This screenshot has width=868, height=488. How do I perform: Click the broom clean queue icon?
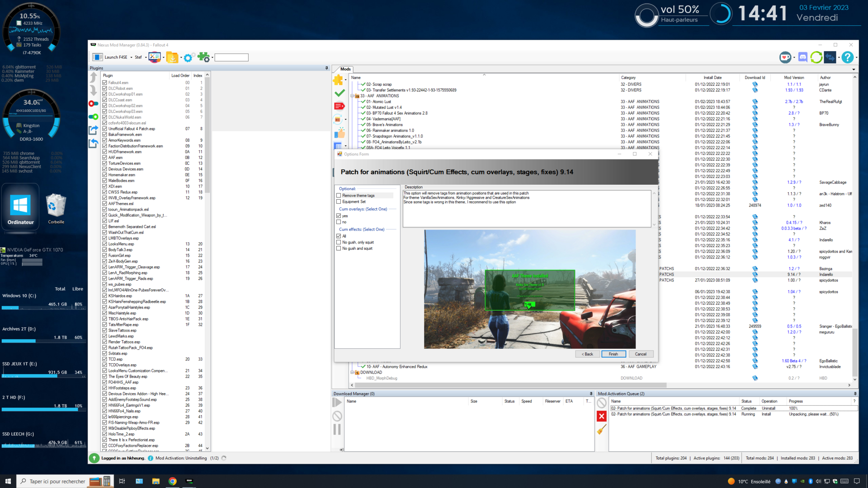coord(602,429)
